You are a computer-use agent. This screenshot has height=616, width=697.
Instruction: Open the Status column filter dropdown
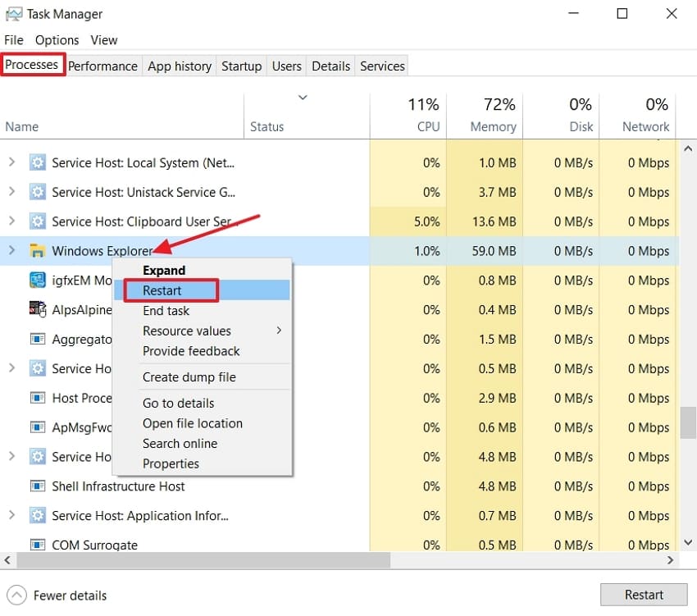(303, 98)
